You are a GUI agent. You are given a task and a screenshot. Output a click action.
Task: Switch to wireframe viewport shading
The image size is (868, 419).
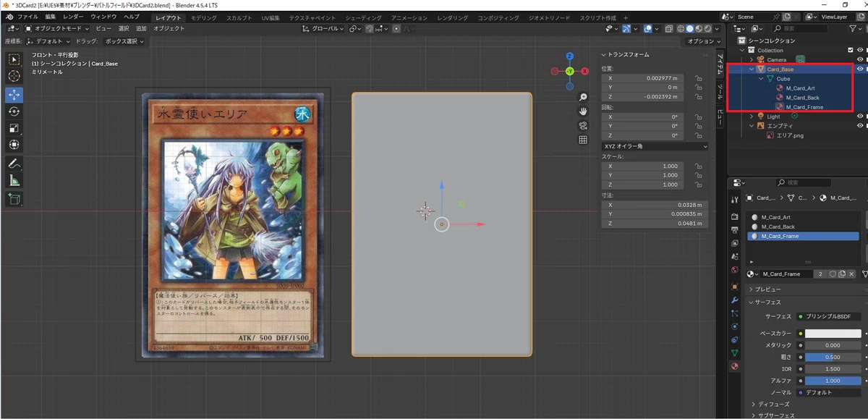click(681, 29)
